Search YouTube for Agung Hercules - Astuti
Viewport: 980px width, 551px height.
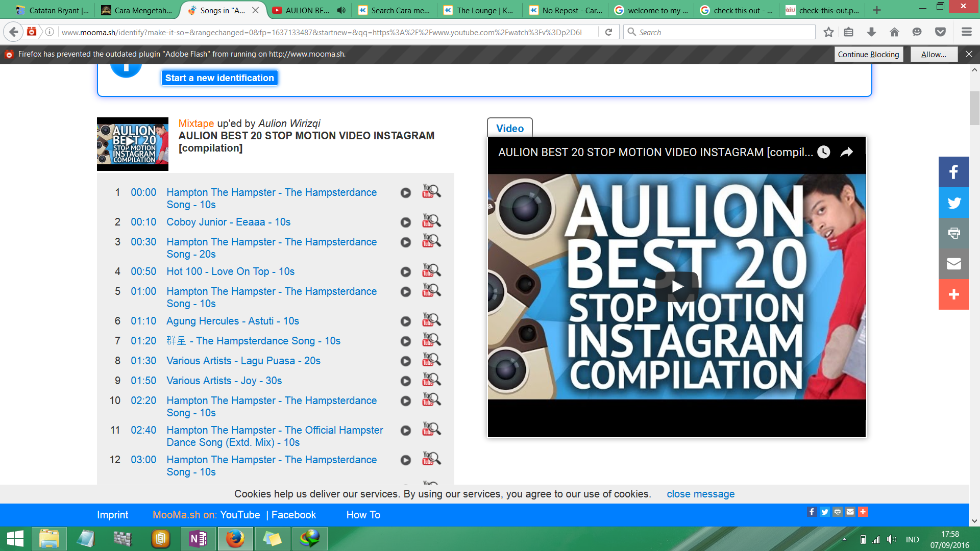coord(431,320)
